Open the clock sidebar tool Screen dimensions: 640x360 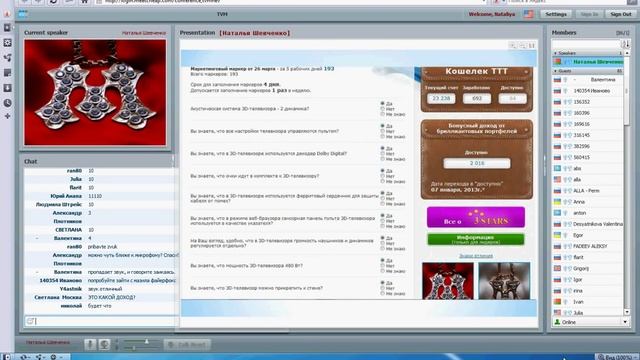(7, 103)
